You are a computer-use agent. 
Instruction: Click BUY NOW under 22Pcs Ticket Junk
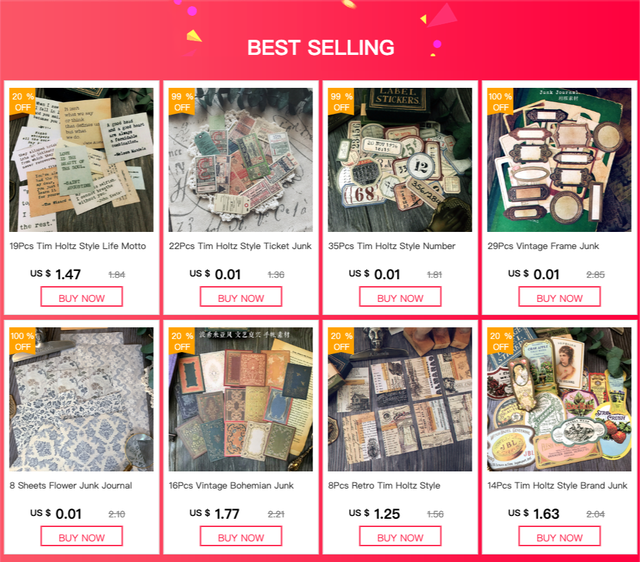241,297
